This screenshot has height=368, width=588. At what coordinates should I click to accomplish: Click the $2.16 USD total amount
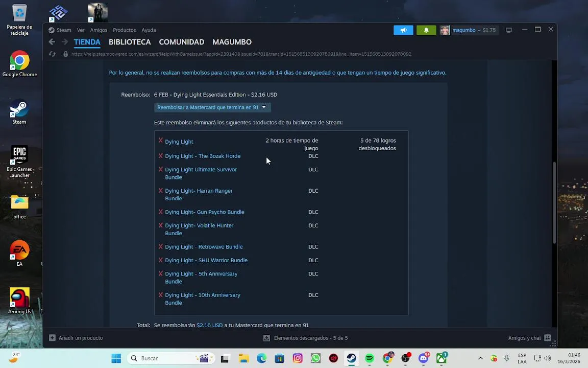210,325
